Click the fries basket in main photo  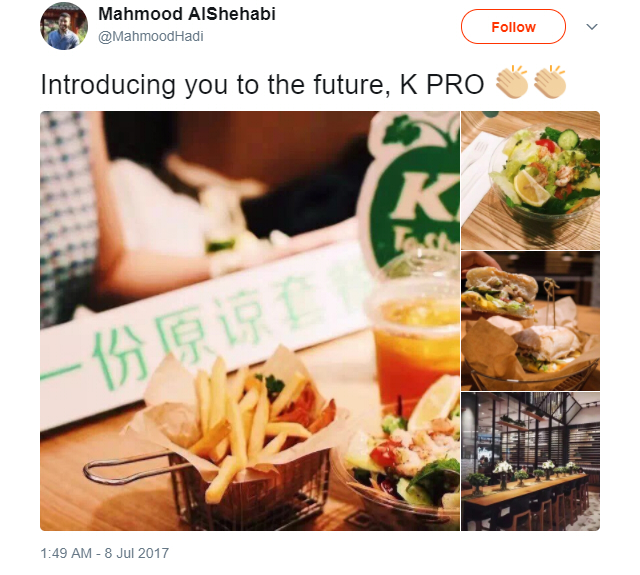229,441
